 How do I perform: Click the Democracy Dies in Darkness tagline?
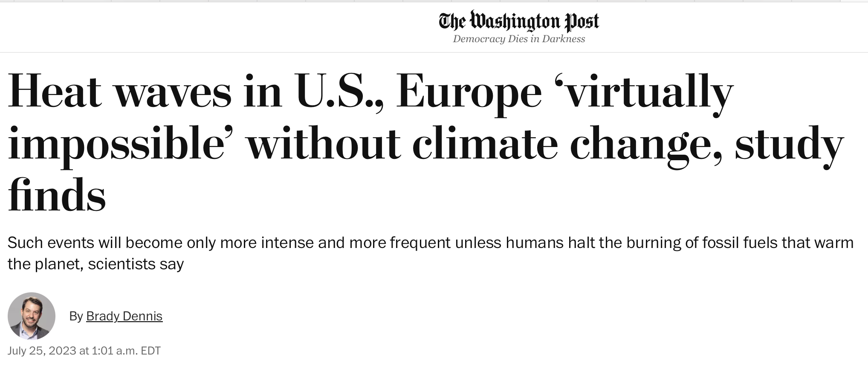click(x=519, y=39)
